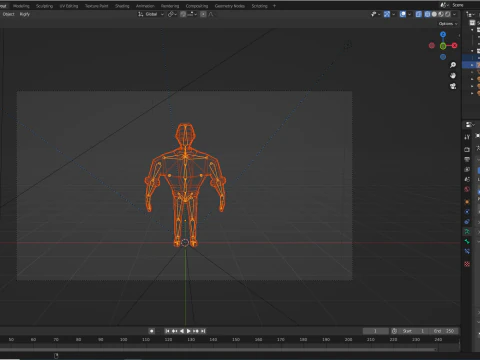480x360 pixels.
Task: Open viewport shading options dropdown
Action: pos(454,14)
